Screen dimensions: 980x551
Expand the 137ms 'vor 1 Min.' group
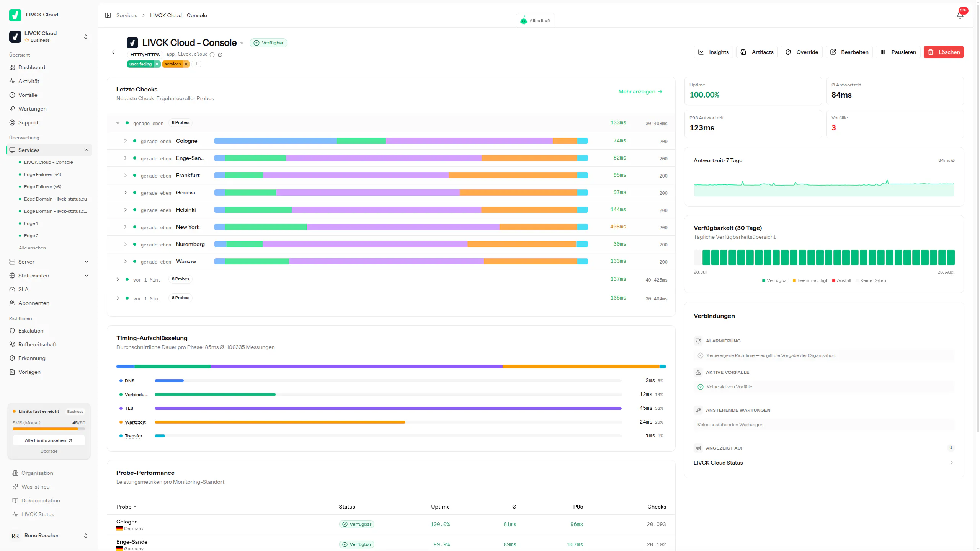tap(118, 279)
